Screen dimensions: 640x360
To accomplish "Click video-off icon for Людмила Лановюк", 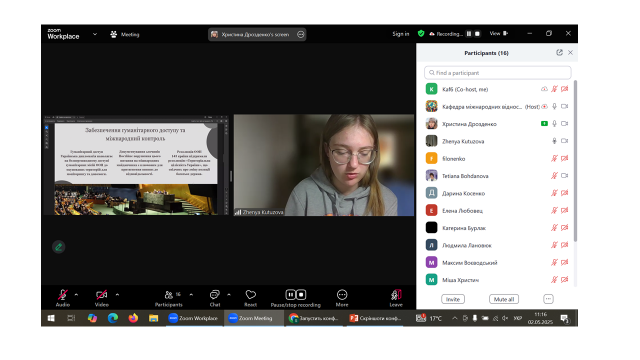I will click(564, 245).
